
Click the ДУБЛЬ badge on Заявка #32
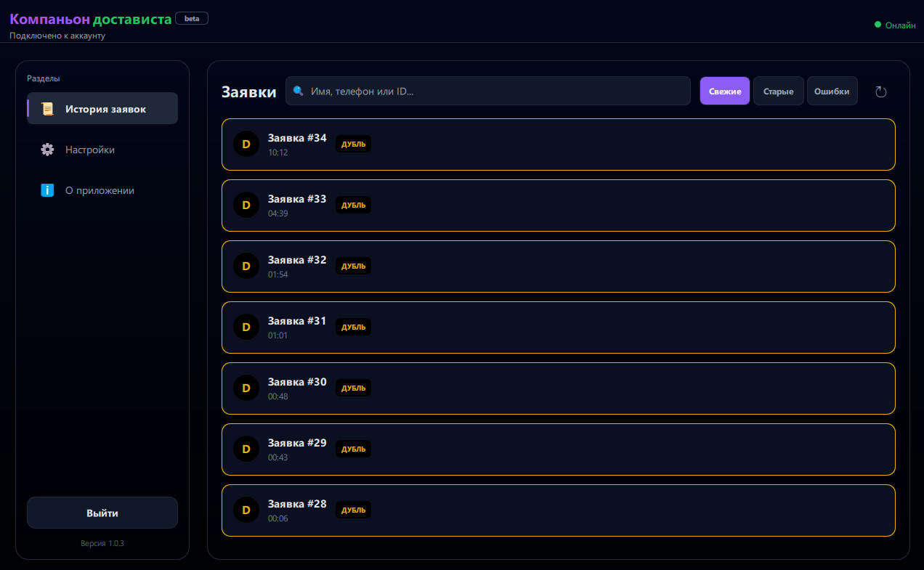[353, 266]
